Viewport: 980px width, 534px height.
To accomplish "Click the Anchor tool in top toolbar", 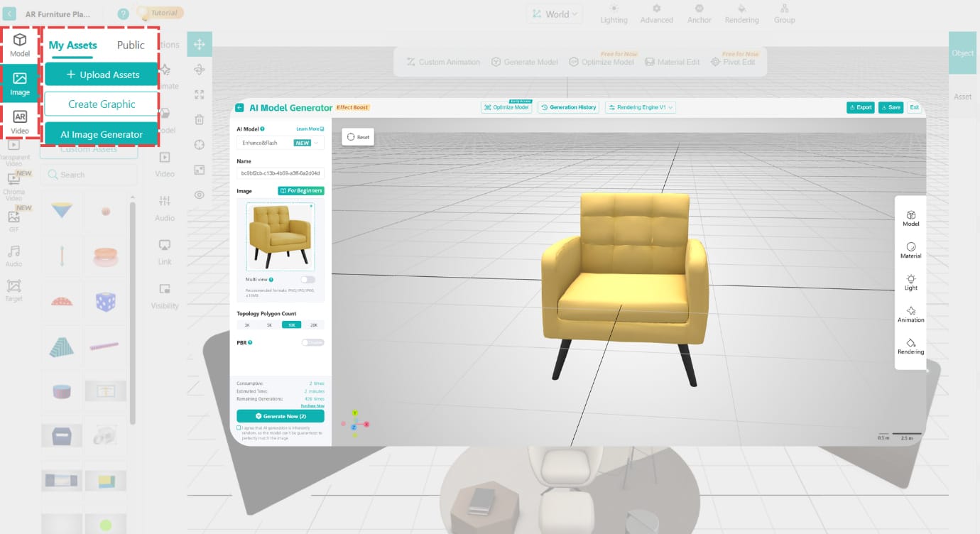I will click(x=699, y=13).
